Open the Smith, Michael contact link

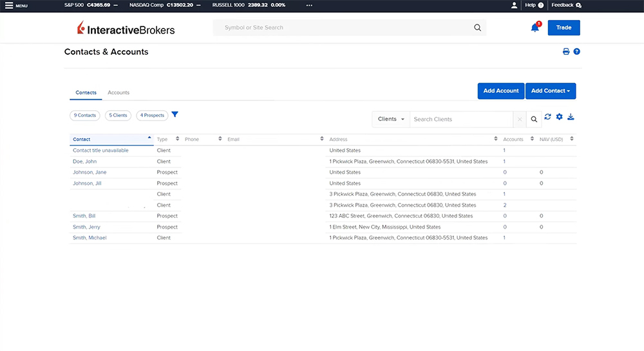pos(90,238)
